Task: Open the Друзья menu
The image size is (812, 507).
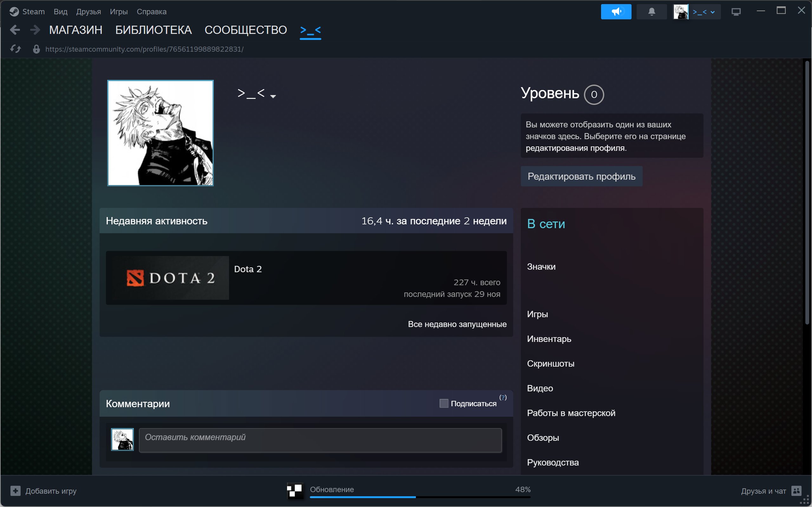Action: (x=88, y=11)
